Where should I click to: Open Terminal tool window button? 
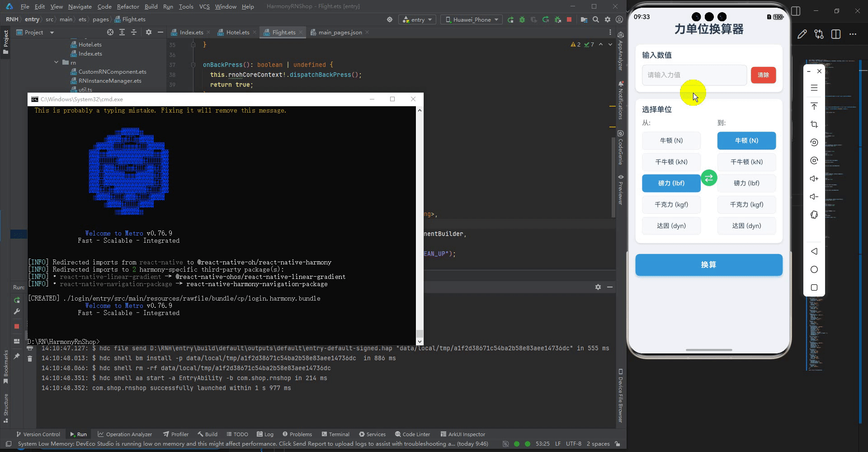(x=335, y=434)
